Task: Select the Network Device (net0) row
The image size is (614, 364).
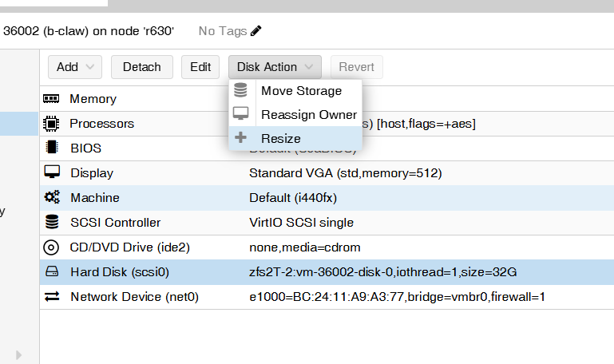Action: point(134,297)
